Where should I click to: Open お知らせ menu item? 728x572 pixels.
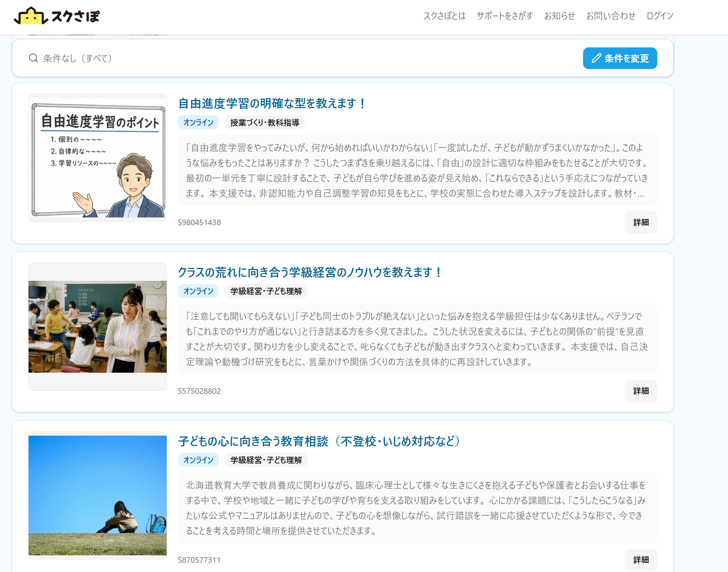coord(559,16)
